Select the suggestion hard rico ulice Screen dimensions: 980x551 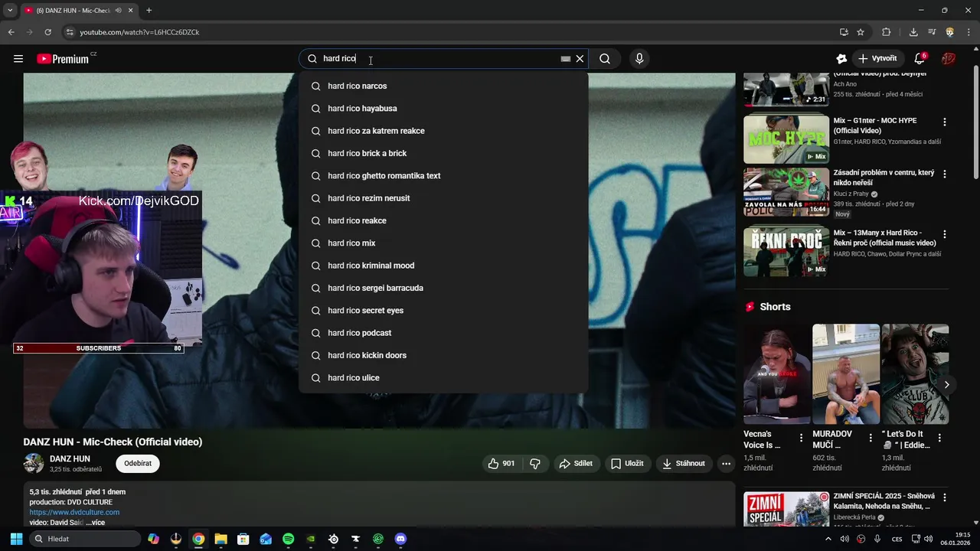(444, 378)
